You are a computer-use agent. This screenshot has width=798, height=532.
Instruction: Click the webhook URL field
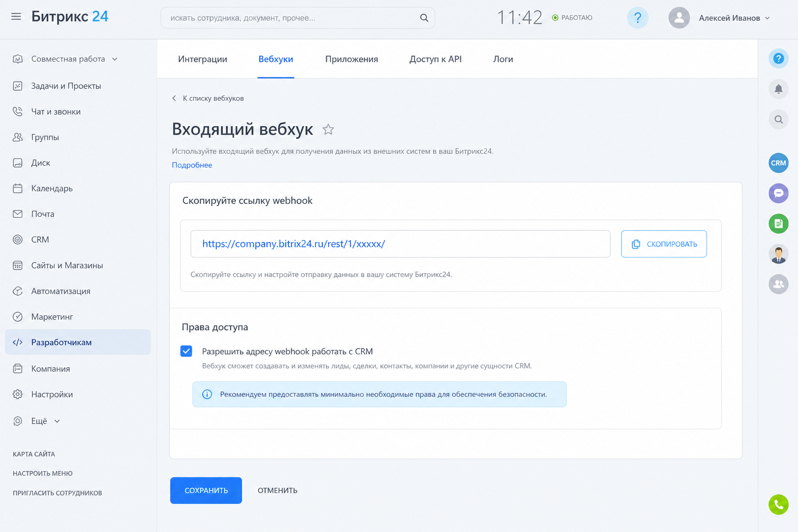(x=401, y=244)
